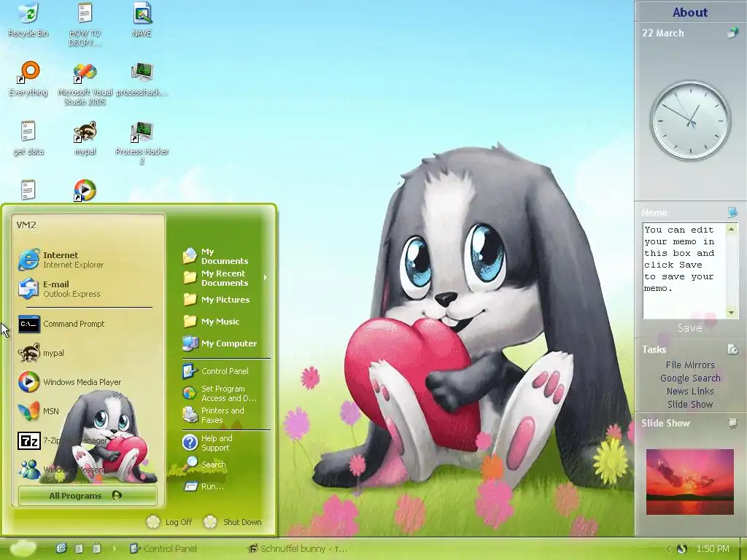Open the NAVE desktop icon

coord(142,20)
